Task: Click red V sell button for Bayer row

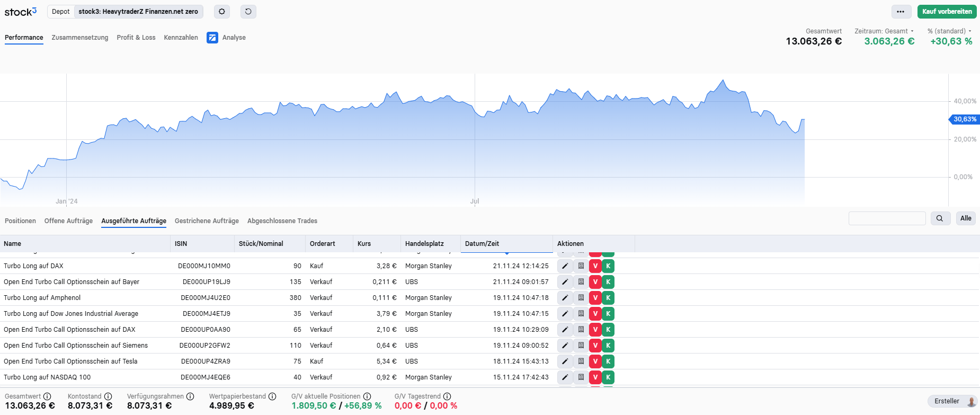Action: [595, 282]
